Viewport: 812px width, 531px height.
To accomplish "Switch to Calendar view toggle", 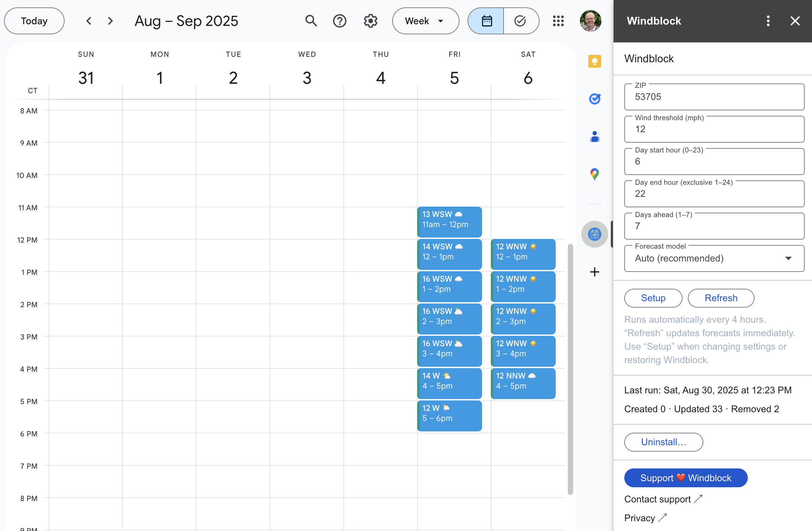I will 486,21.
